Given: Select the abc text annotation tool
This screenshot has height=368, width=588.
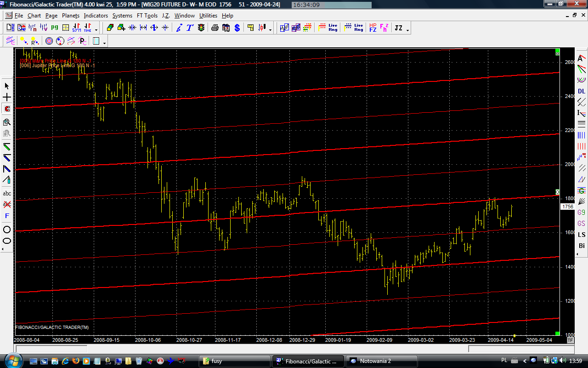Looking at the screenshot, I should point(7,193).
